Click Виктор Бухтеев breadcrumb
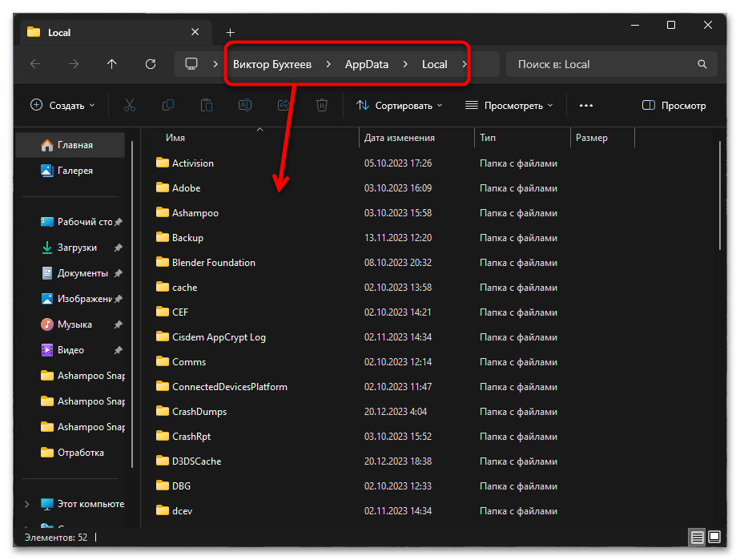Image resolution: width=740 pixels, height=560 pixels. [272, 64]
